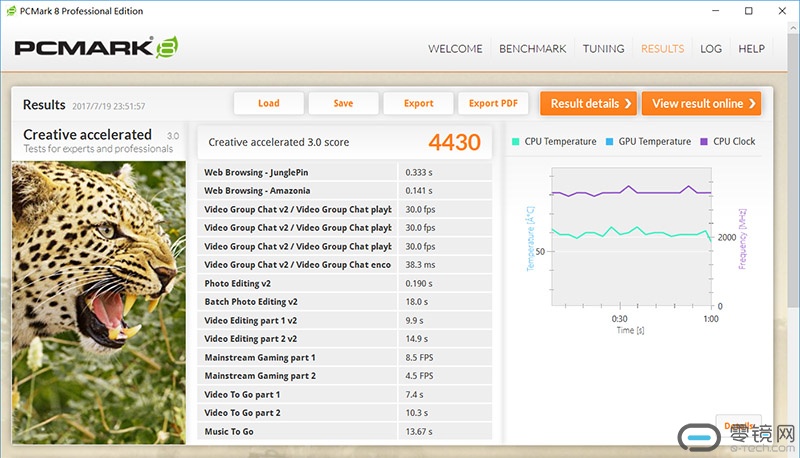Toggle GPU Temperature legend swatch
The image size is (800, 458).
[609, 142]
